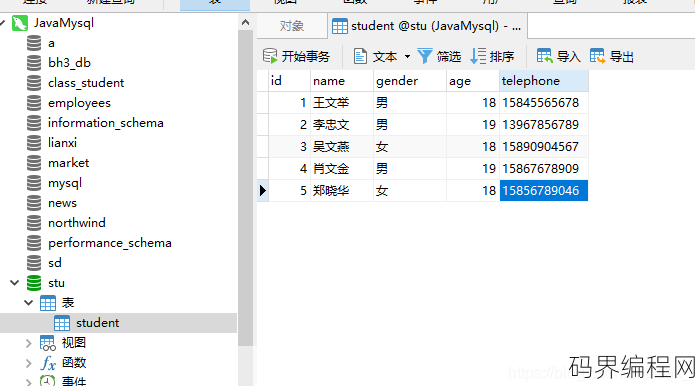This screenshot has width=695, height=386.
Task: Collapse the JavaMysql connection node
Action: [x=3, y=23]
